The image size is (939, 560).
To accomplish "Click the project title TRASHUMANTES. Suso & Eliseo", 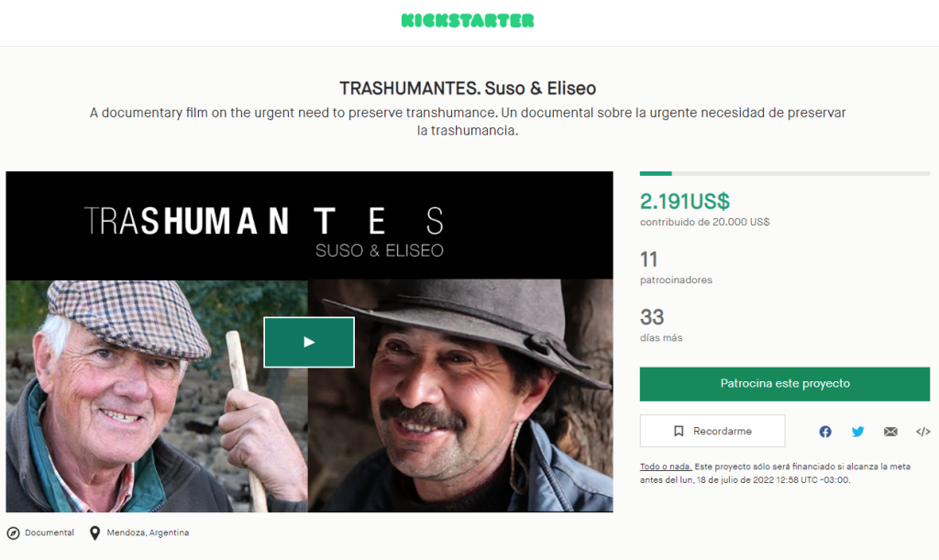I will pyautogui.click(x=468, y=89).
